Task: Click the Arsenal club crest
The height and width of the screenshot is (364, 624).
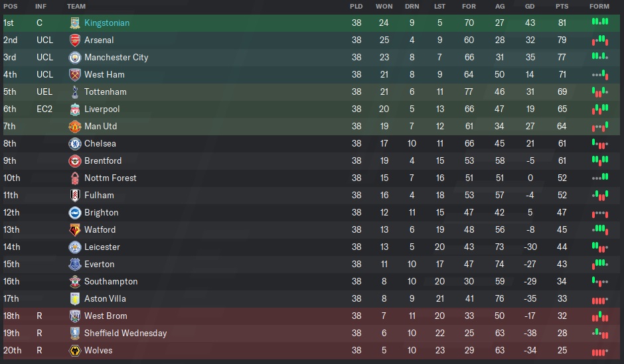Action: pyautogui.click(x=75, y=40)
